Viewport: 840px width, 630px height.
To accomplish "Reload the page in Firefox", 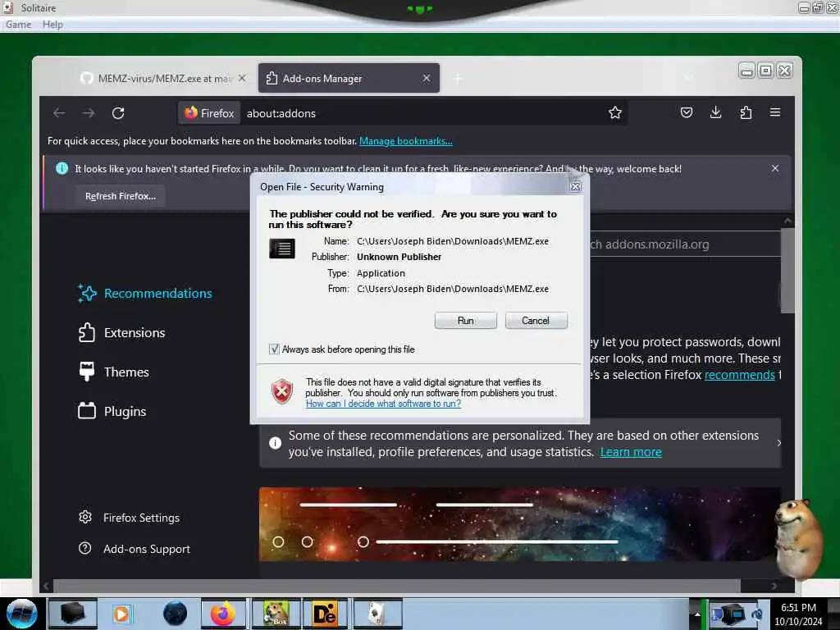I will point(118,113).
